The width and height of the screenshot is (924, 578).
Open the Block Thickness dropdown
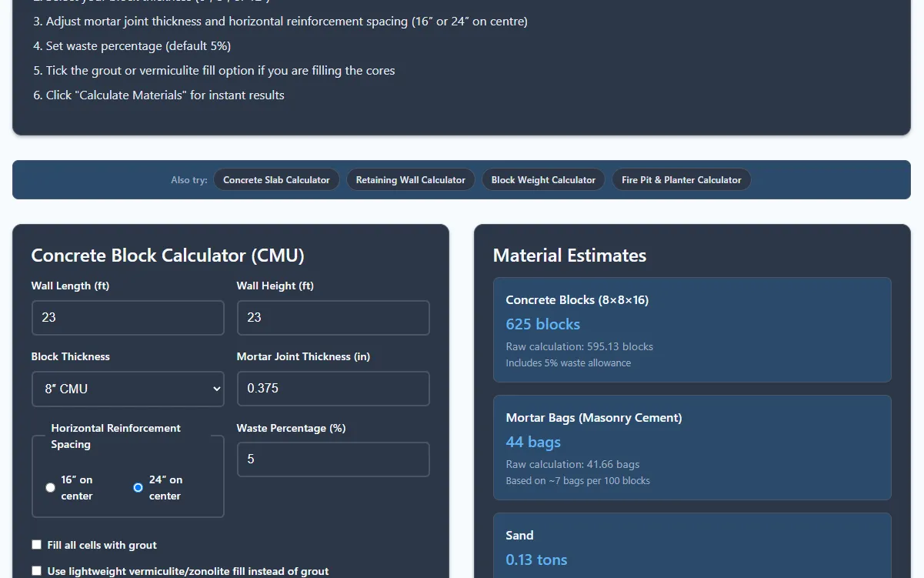point(128,389)
